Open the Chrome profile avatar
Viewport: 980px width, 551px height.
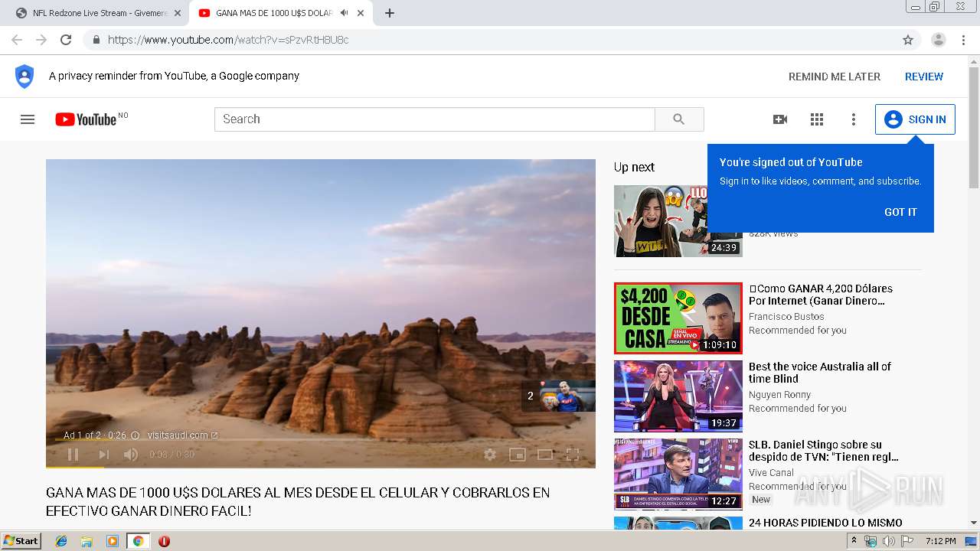click(x=939, y=40)
